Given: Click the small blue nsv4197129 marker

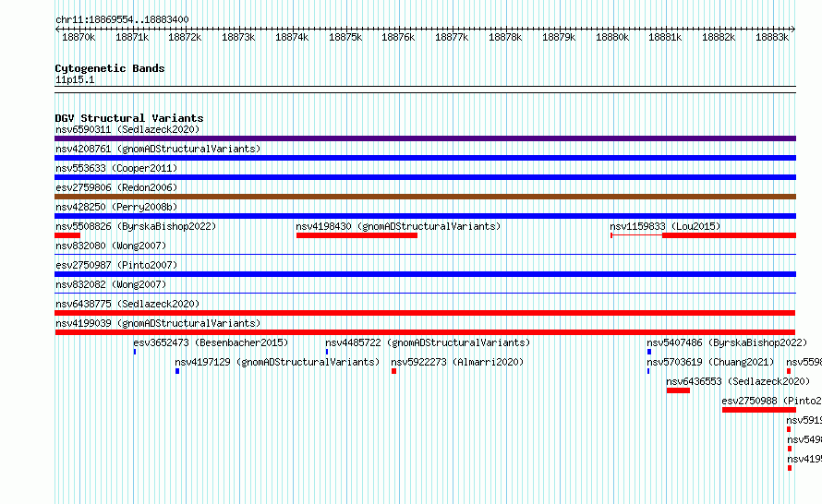Looking at the screenshot, I should 177,371.
